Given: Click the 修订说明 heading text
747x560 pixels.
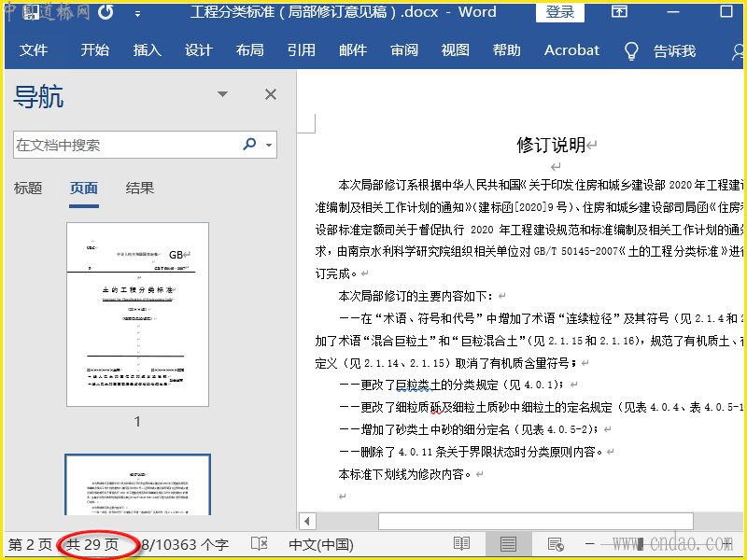Looking at the screenshot, I should click(x=551, y=146).
